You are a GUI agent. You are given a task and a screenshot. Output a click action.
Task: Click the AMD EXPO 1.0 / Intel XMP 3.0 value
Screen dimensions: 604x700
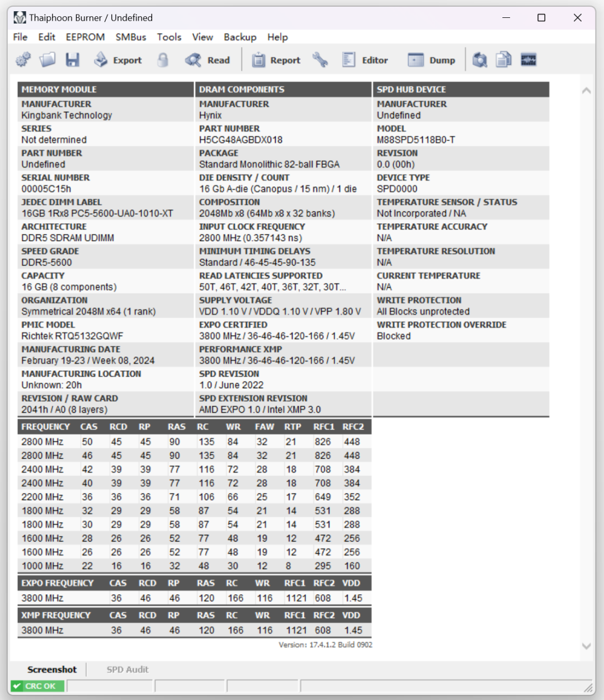pyautogui.click(x=260, y=410)
